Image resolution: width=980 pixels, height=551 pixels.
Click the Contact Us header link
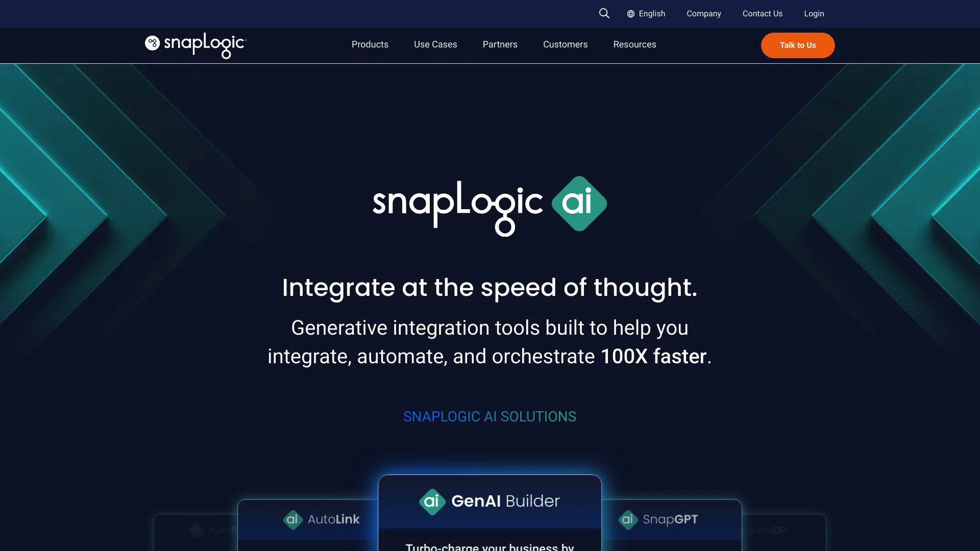point(762,13)
